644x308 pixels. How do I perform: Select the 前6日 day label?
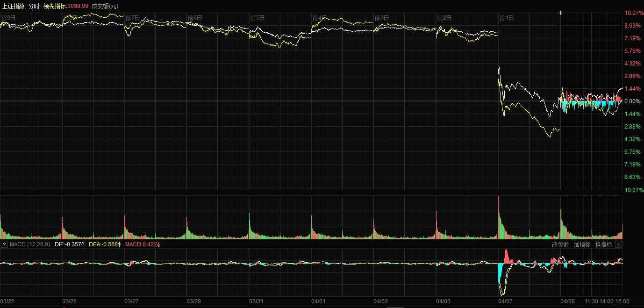pos(195,18)
